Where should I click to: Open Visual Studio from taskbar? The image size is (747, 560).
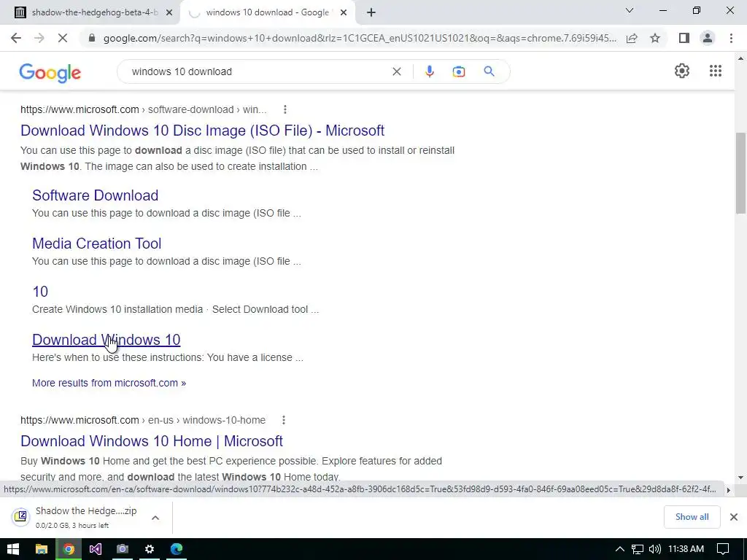(x=96, y=549)
